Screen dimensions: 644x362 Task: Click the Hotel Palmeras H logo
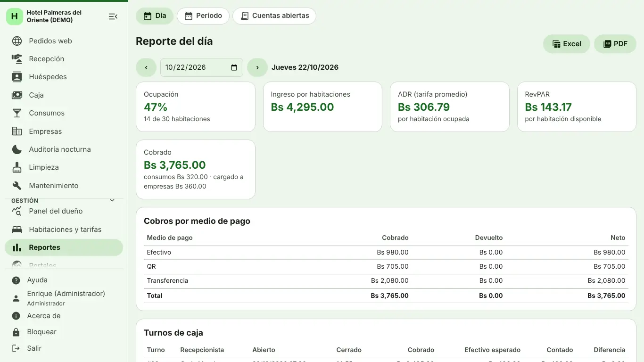coord(15,16)
